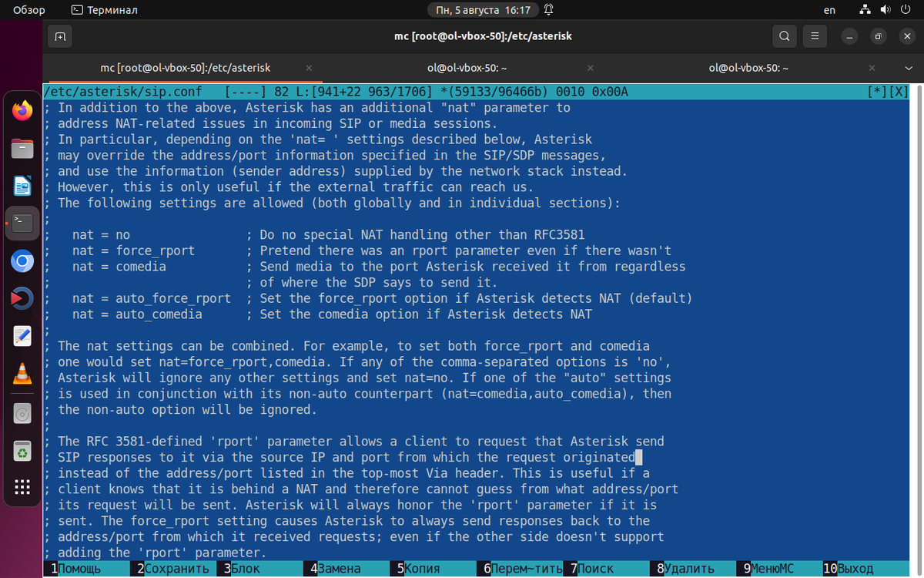Viewport: 924px width, 578px height.
Task: Switch to the middle ol@ol-vbox-50 tab
Action: click(467, 68)
